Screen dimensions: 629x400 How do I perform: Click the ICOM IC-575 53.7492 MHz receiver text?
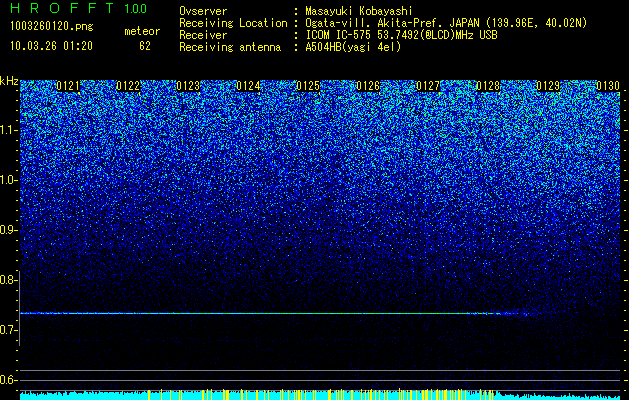tap(401, 35)
